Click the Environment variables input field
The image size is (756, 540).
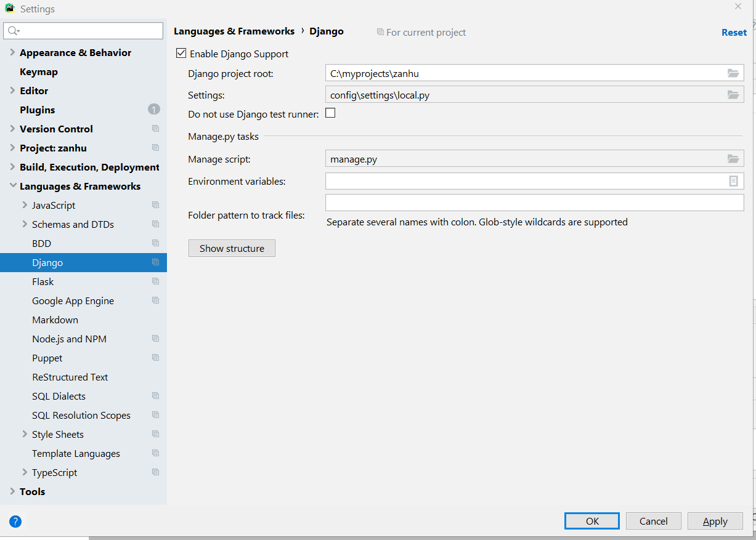(x=534, y=181)
